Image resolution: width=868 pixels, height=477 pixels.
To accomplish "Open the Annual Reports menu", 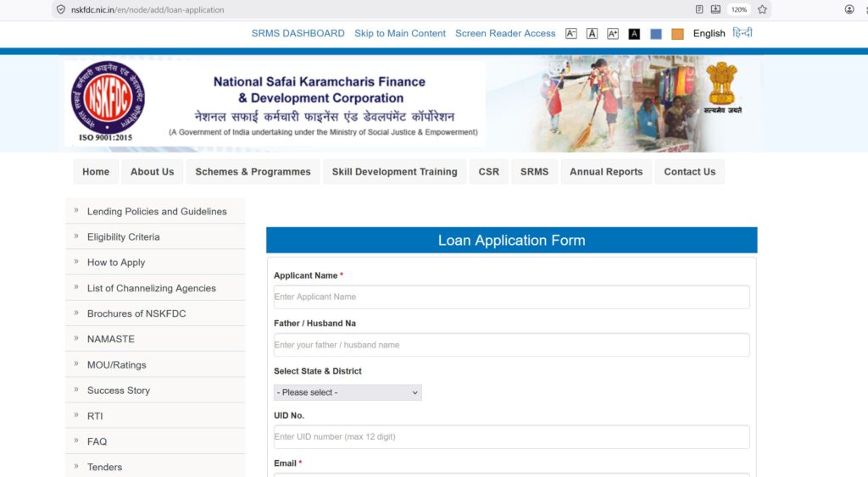I will tap(606, 171).
